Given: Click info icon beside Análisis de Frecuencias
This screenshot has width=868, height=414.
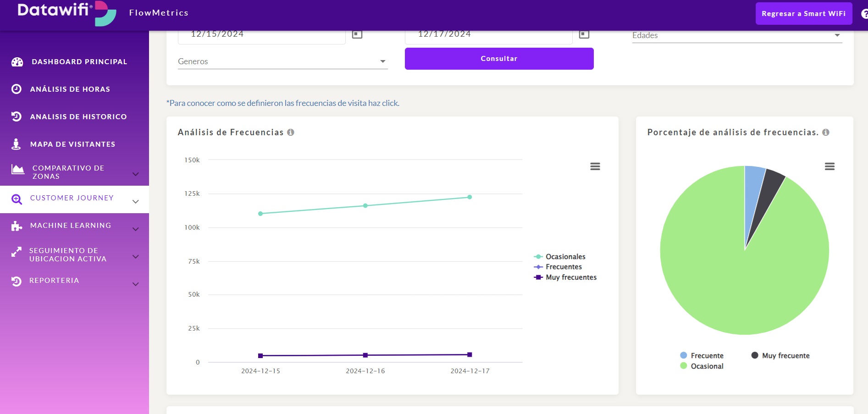Looking at the screenshot, I should click(291, 132).
